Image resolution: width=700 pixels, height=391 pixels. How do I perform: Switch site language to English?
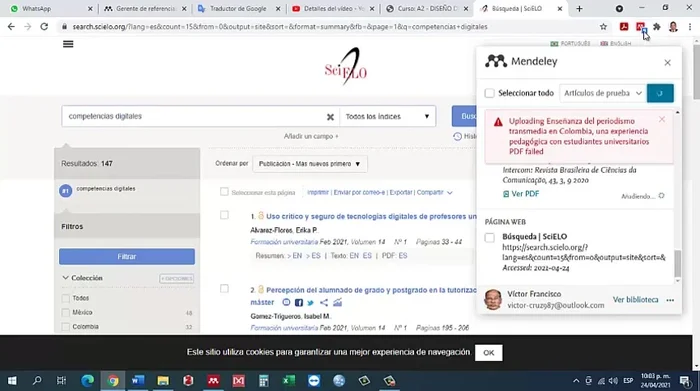click(x=616, y=43)
